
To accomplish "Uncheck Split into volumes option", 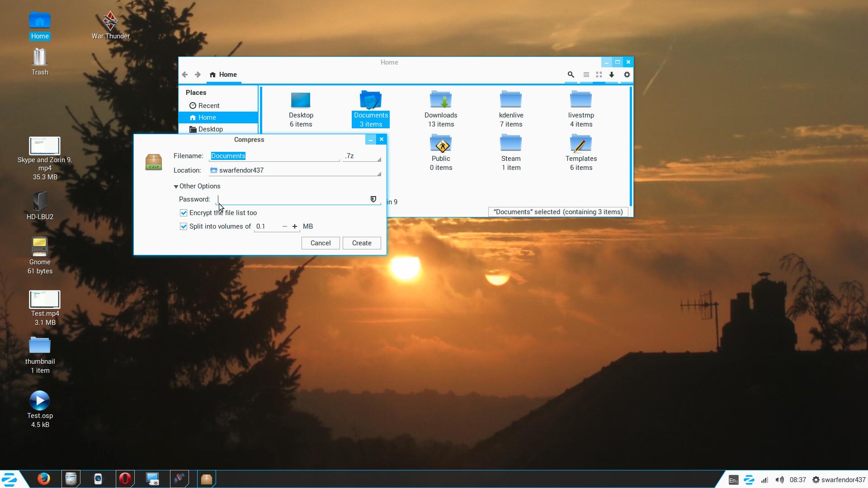I will tap(184, 226).
